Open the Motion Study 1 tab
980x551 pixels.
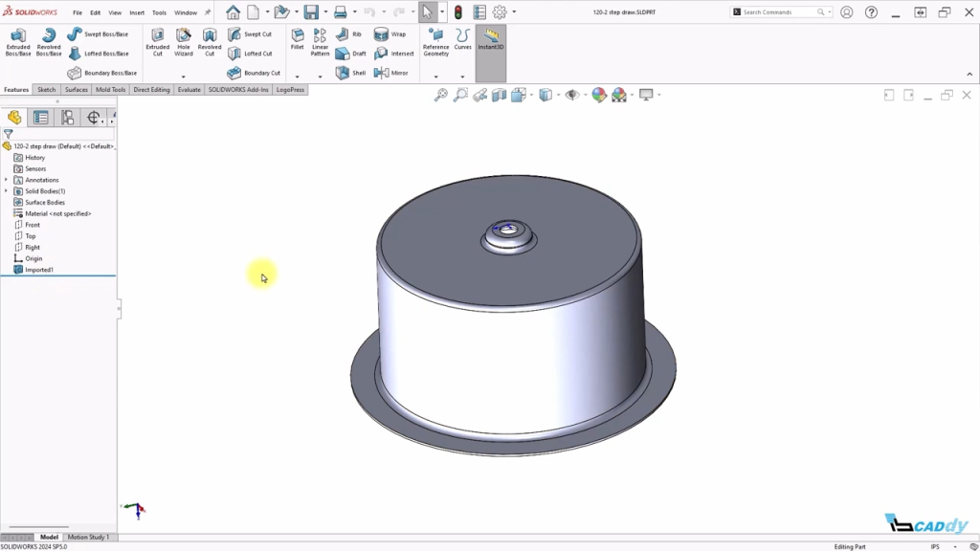[88, 538]
